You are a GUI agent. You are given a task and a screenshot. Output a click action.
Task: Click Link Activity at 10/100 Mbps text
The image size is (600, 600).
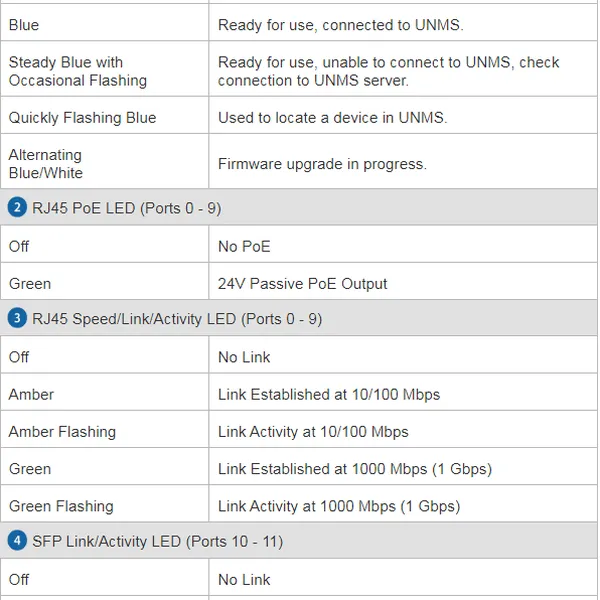(313, 432)
